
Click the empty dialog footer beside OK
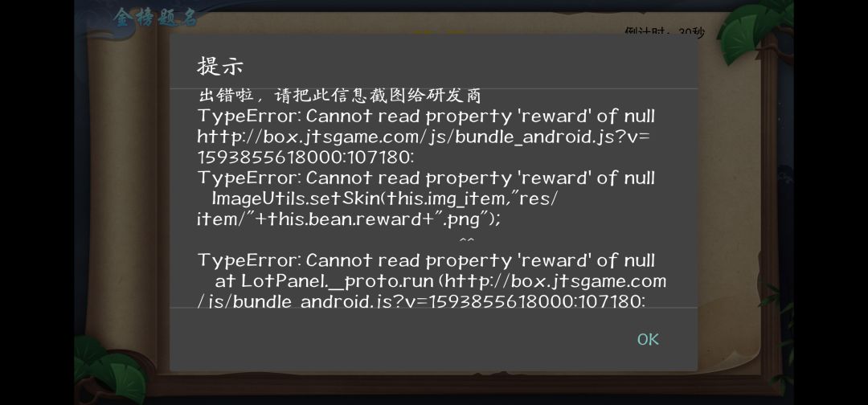coord(399,339)
